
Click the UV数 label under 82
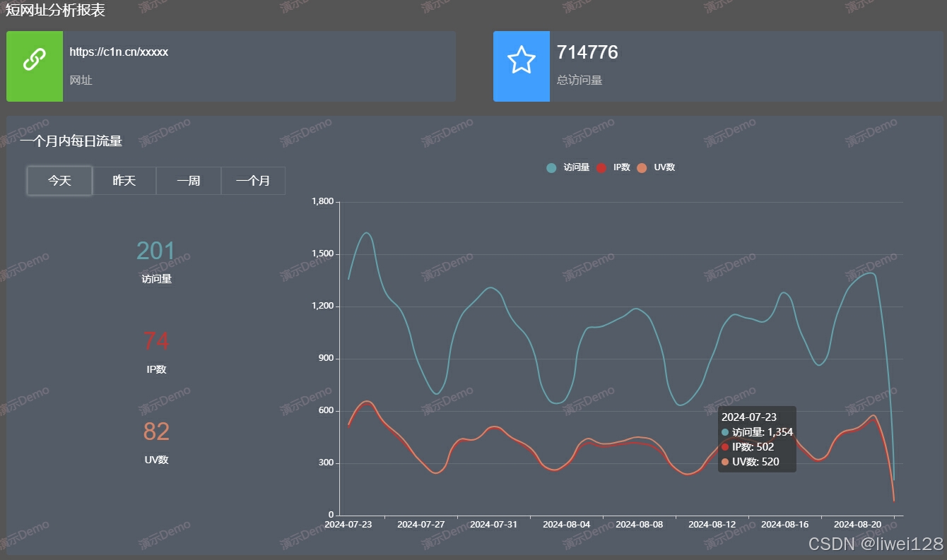coord(156,460)
